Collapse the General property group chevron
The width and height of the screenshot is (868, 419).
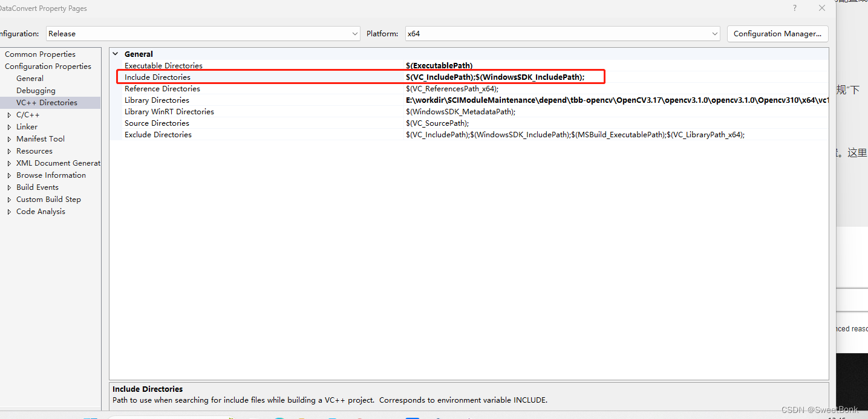pos(115,53)
